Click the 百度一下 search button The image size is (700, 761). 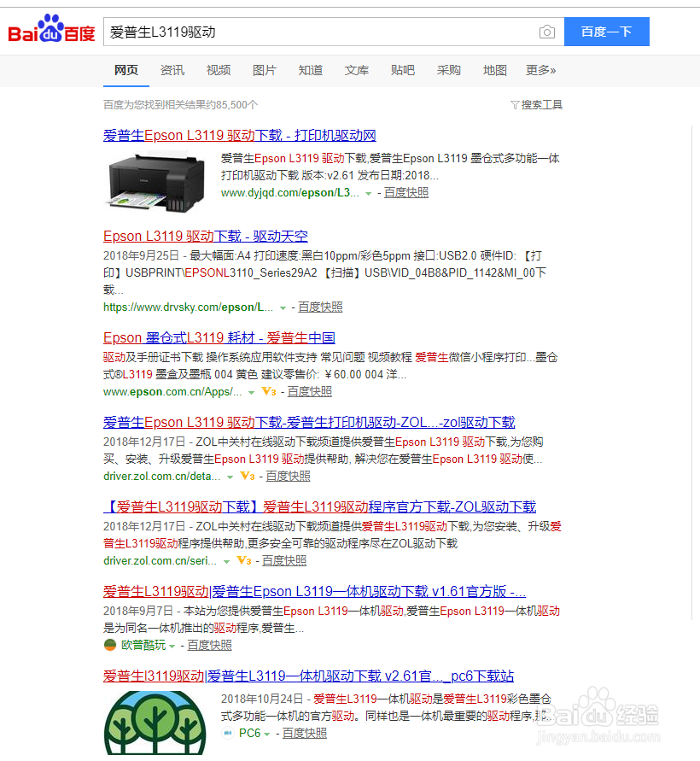[606, 32]
